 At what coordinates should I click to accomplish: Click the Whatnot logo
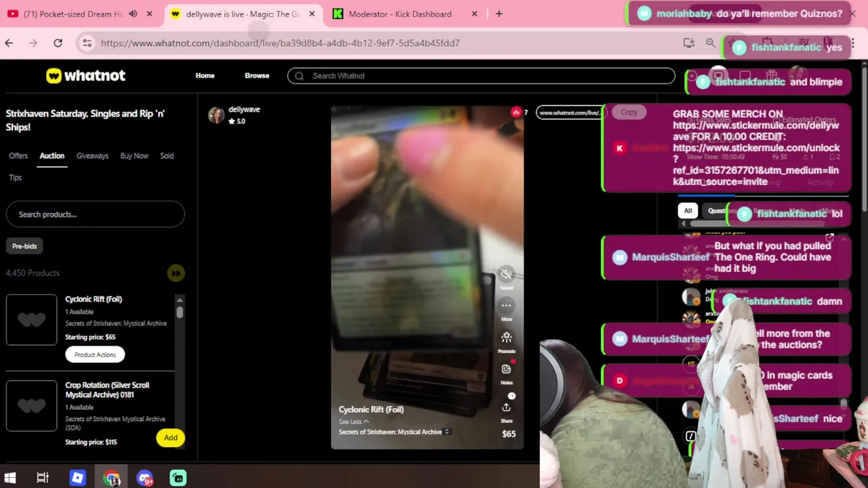click(85, 76)
